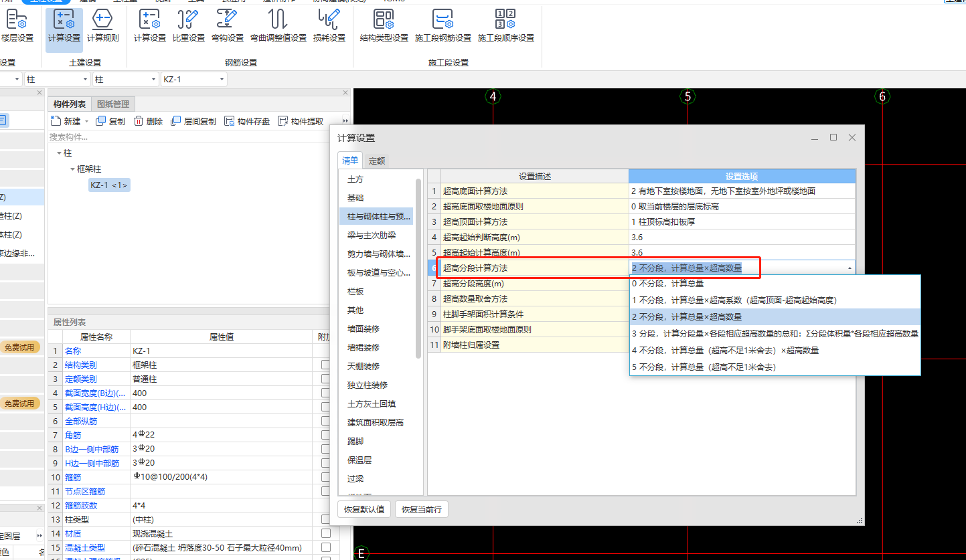
Task: Open 施工段钢筋设置
Action: click(443, 27)
